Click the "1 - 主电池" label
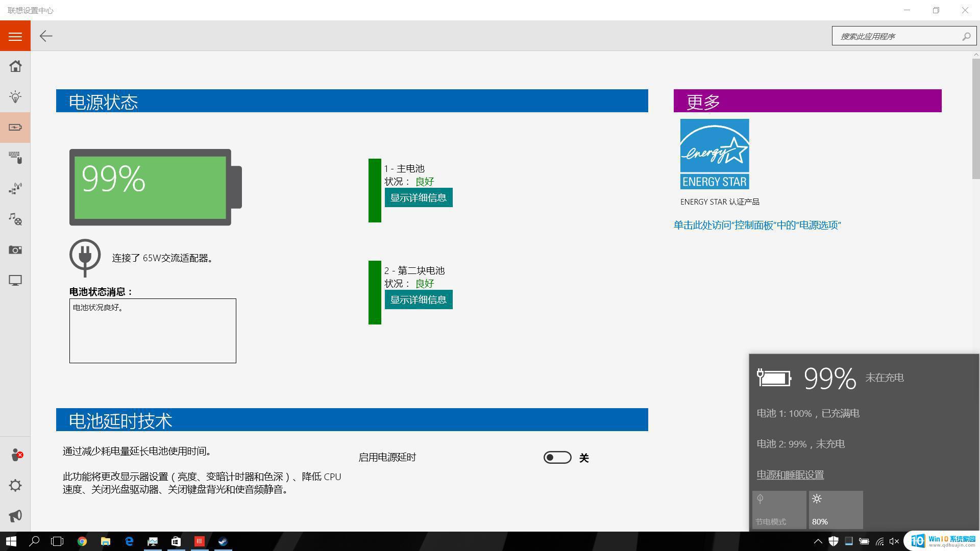This screenshot has height=551, width=980. pyautogui.click(x=404, y=168)
